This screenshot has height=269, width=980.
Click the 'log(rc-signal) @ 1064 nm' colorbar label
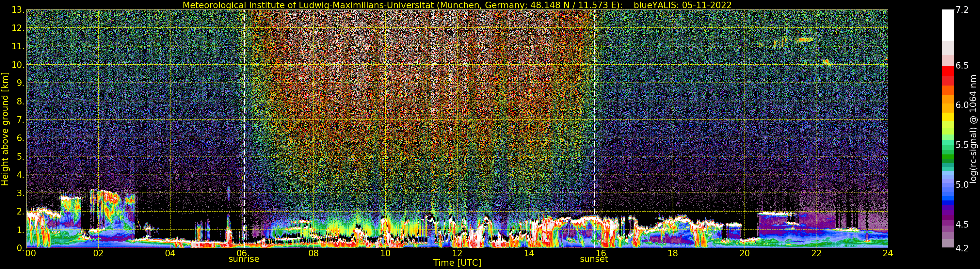point(973,129)
